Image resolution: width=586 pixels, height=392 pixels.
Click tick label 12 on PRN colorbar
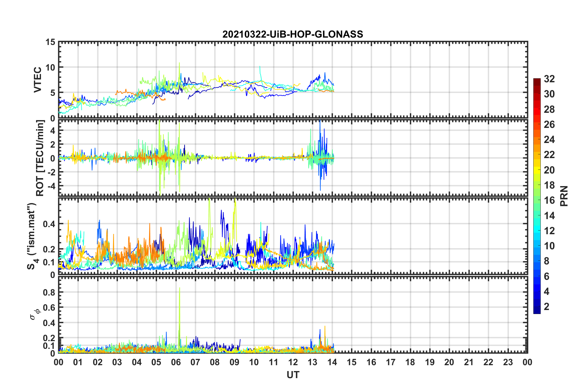pos(549,231)
